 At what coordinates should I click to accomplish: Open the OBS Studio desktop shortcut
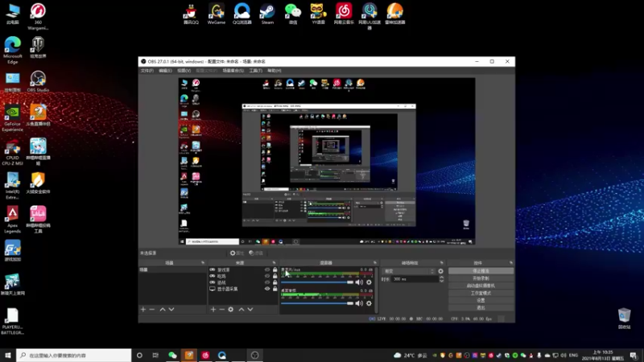coord(38,81)
